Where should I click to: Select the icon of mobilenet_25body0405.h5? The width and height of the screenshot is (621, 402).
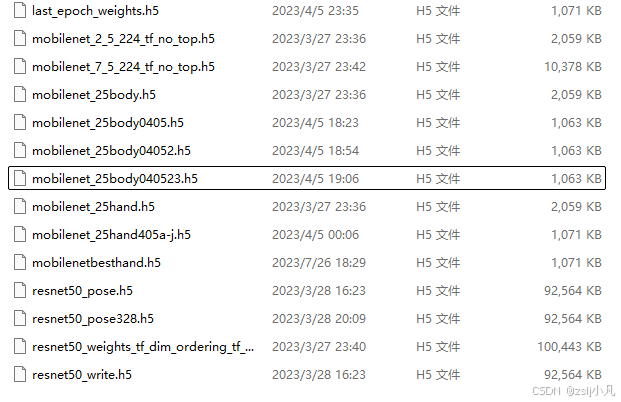coord(20,122)
